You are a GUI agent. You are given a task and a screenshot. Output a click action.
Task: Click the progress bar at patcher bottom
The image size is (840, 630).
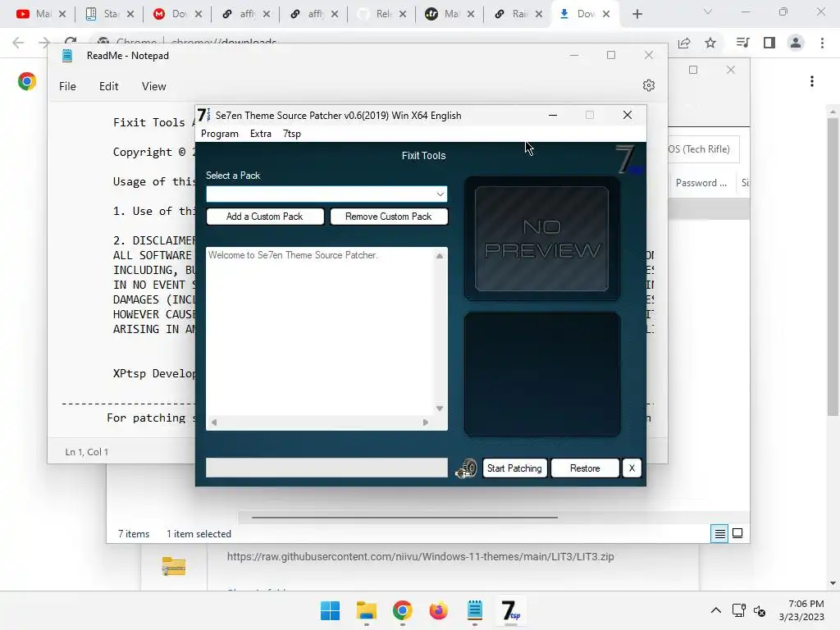326,468
